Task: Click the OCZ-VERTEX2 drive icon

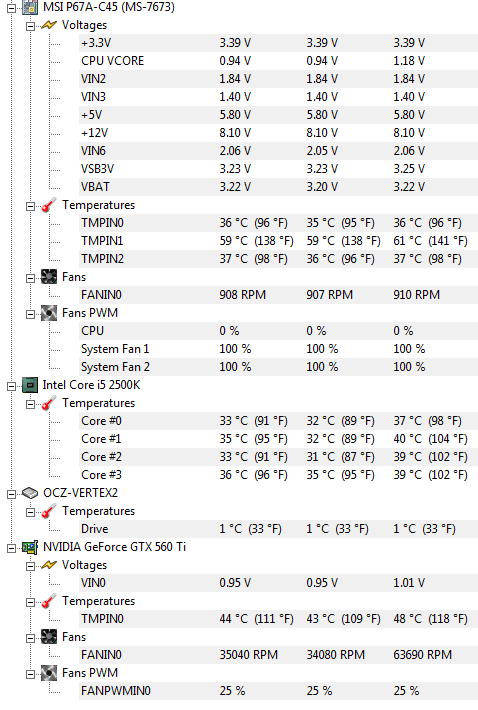Action: point(30,493)
